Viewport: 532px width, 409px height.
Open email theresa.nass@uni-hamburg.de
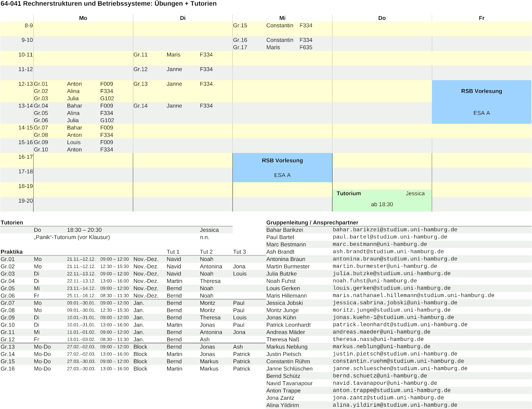[378, 340]
